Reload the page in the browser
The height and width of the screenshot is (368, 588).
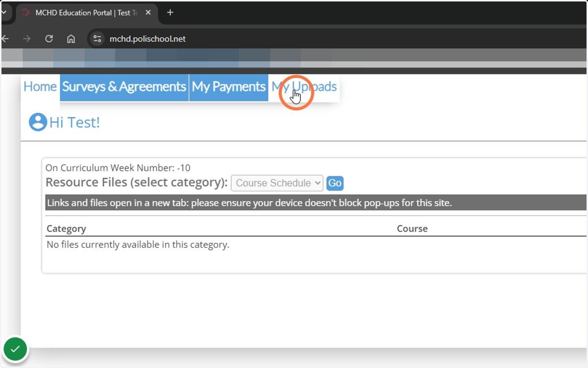[x=49, y=39]
